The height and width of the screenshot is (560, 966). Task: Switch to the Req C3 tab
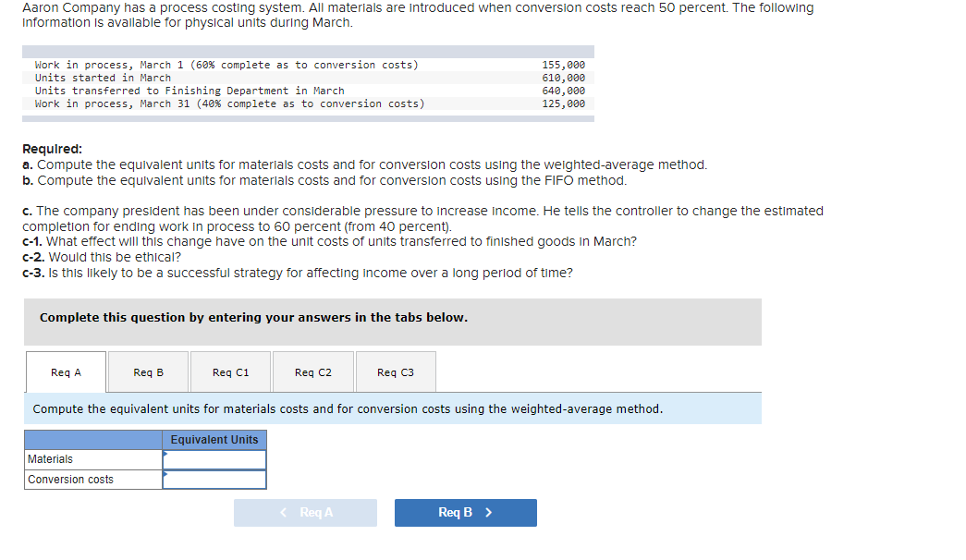coord(395,371)
